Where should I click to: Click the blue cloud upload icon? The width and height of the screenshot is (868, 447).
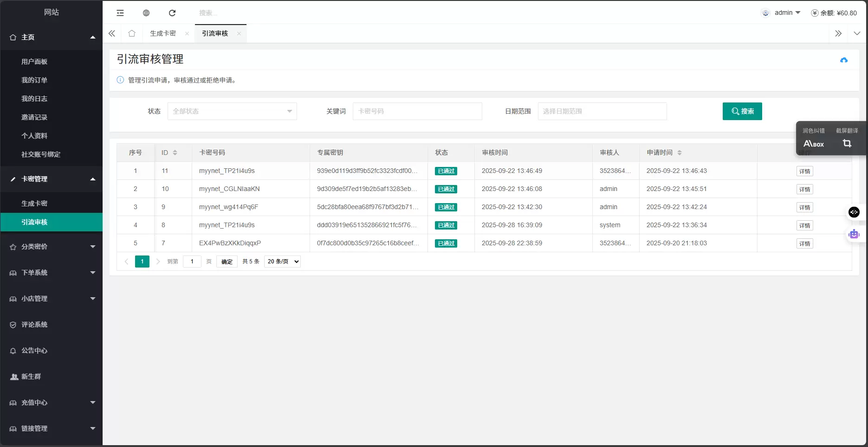(x=844, y=60)
